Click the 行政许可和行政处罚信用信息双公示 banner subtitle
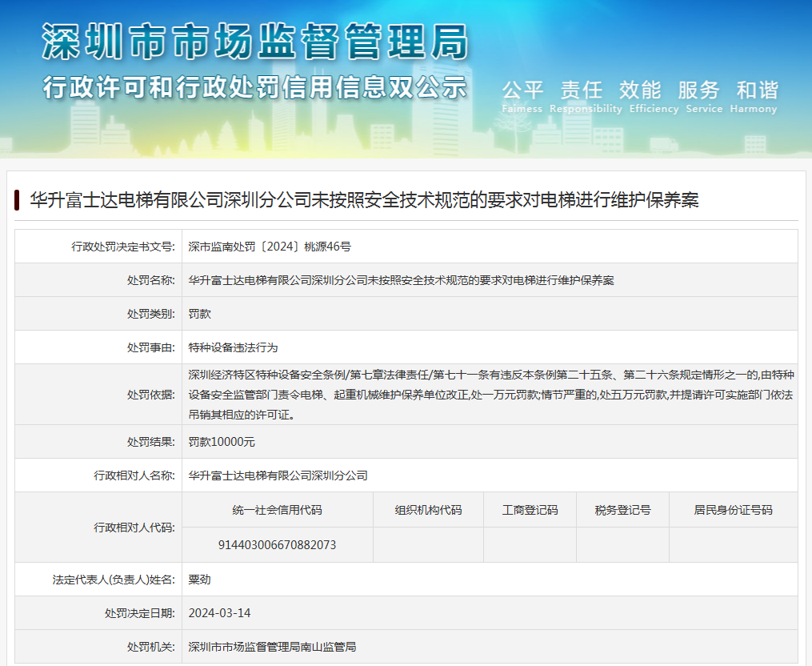Screen dimensions: 812x666 point(254,86)
